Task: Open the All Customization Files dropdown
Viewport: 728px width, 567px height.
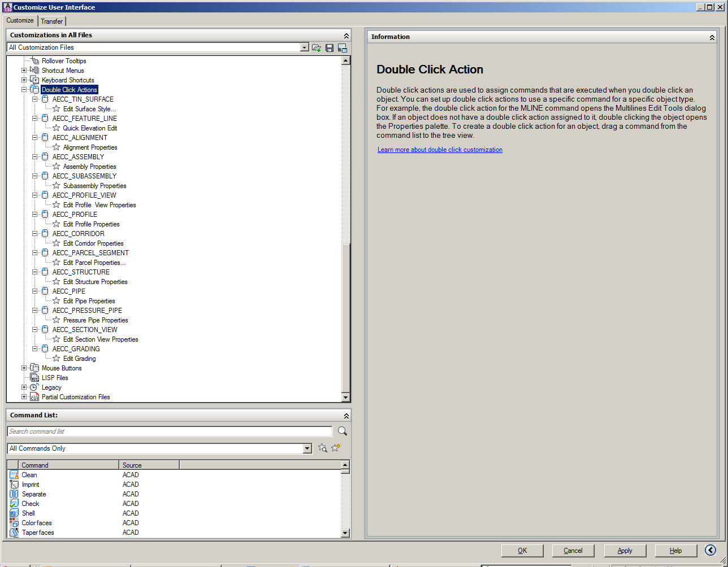Action: click(x=305, y=48)
